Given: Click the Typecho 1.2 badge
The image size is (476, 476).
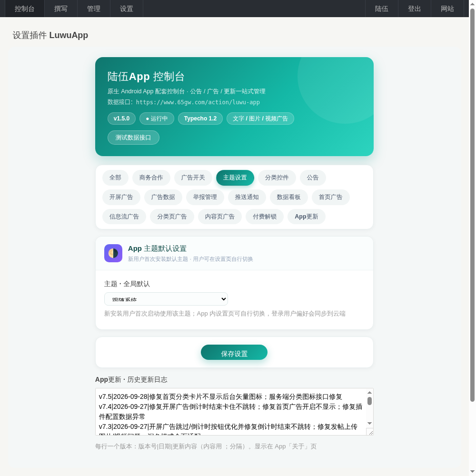Looking at the screenshot, I should (x=200, y=119).
